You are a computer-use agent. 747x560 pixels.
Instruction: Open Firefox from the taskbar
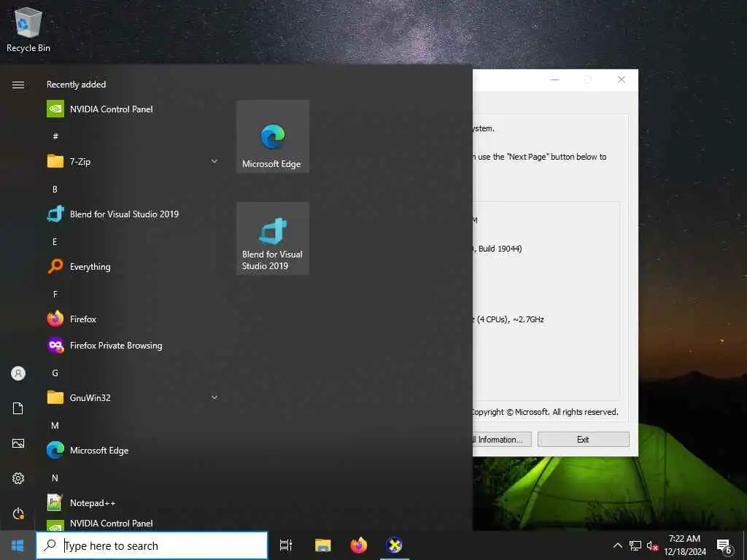(359, 545)
